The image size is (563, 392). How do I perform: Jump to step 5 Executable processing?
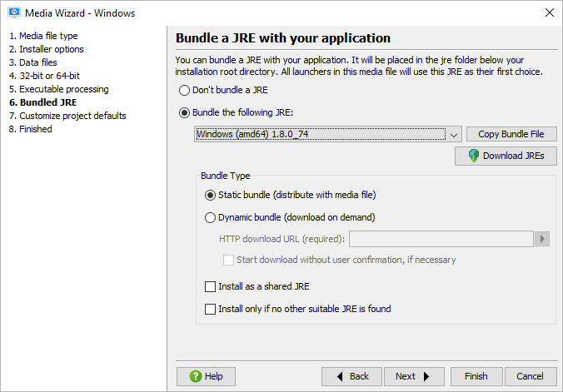59,89
